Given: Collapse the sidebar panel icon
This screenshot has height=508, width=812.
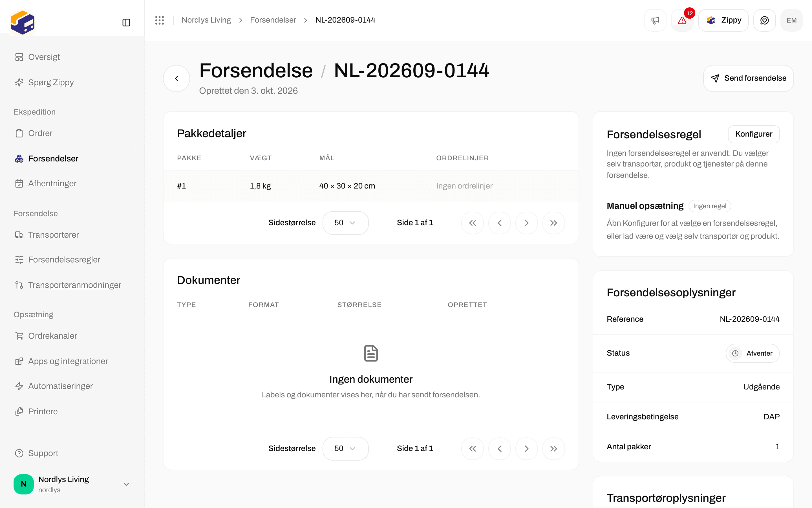Looking at the screenshot, I should click(126, 23).
